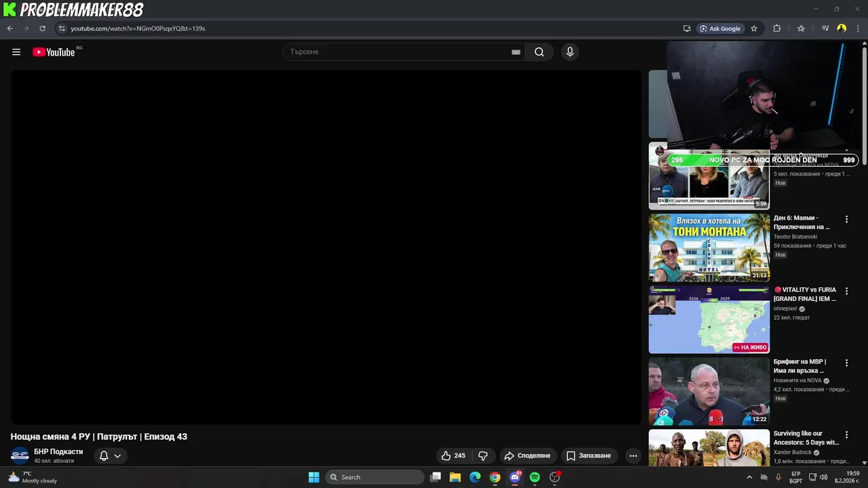Open File Explorer from taskbar
Viewport: 868px width, 488px height.
[455, 477]
